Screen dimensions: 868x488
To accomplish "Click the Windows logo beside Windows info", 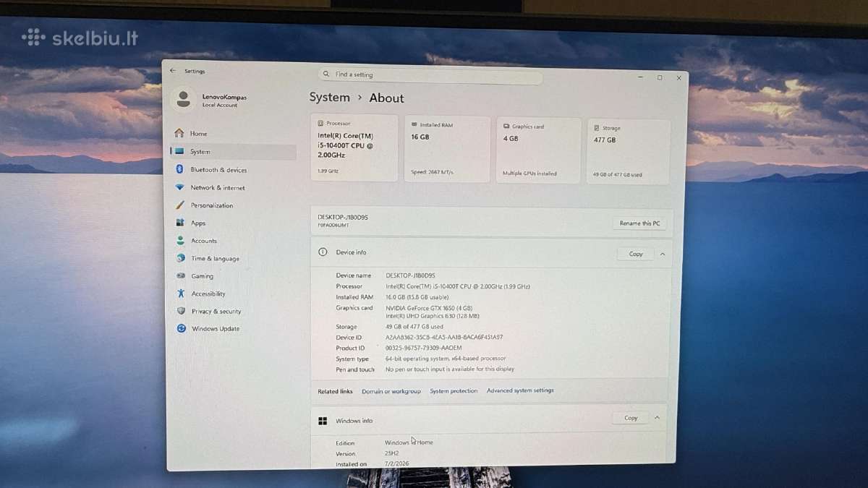I will 323,420.
